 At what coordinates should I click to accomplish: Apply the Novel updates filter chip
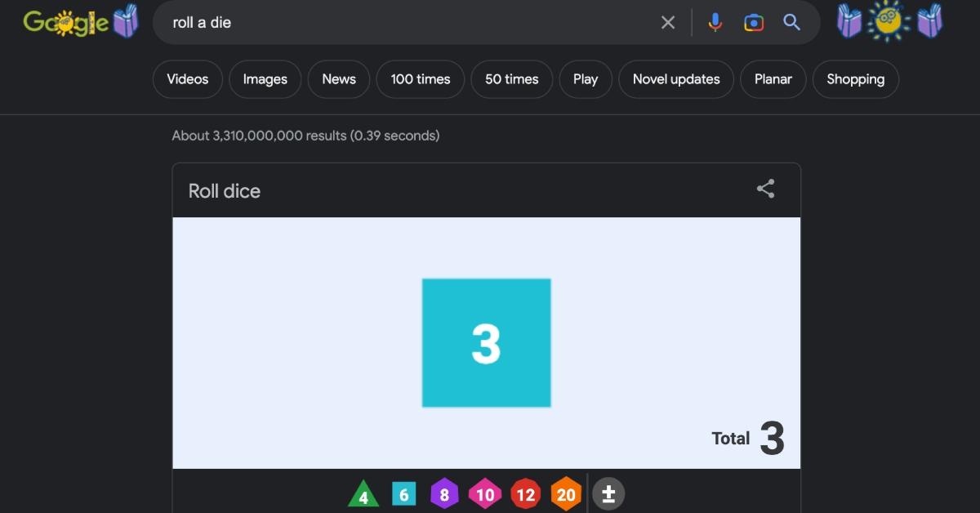[x=676, y=79]
